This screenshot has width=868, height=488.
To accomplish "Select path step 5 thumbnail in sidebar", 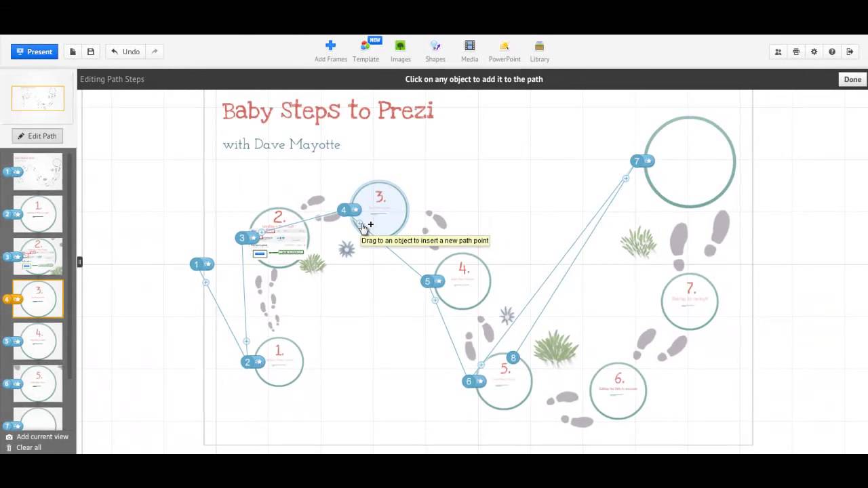I will 38,341.
